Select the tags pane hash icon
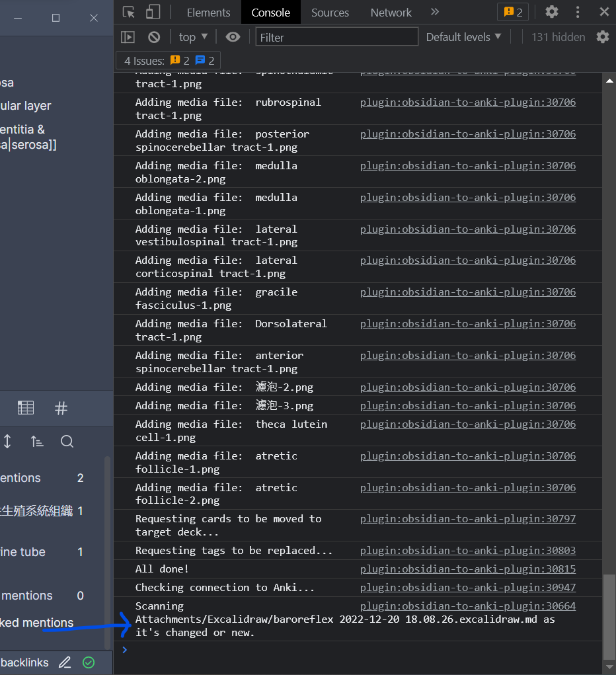Viewport: 616px width, 675px height. [61, 408]
